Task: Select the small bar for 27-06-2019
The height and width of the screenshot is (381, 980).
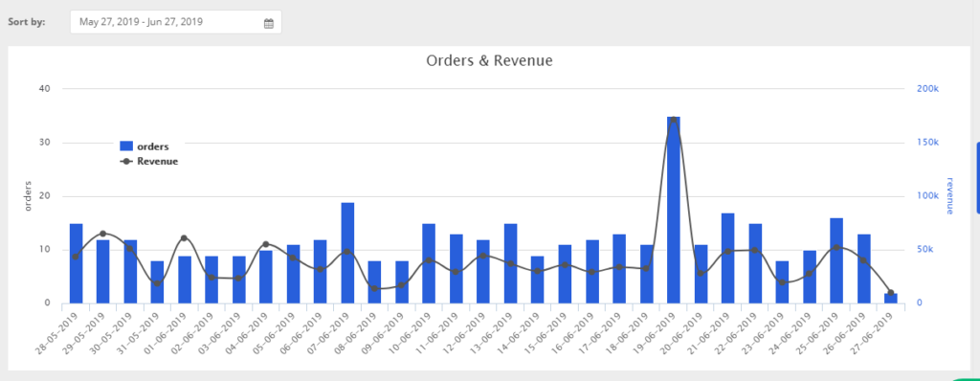Action: coord(891,299)
